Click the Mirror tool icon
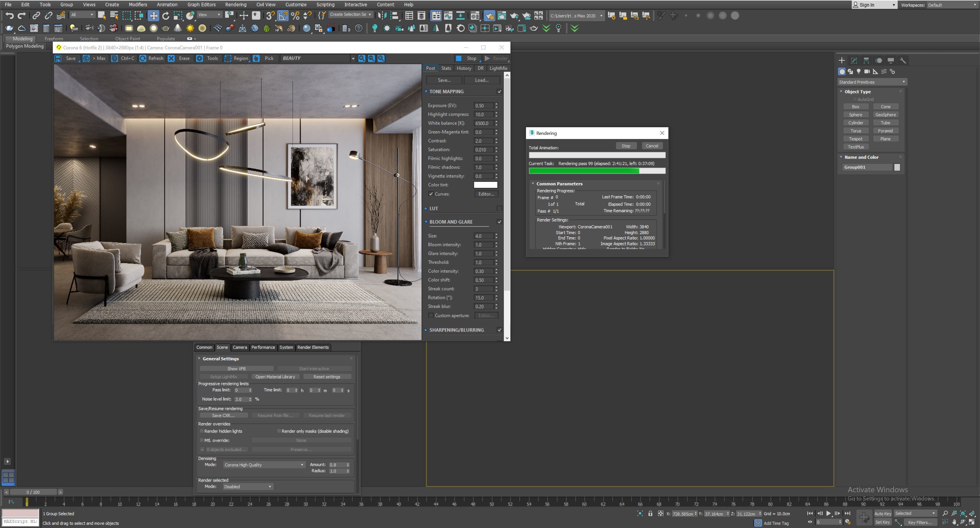 (382, 16)
